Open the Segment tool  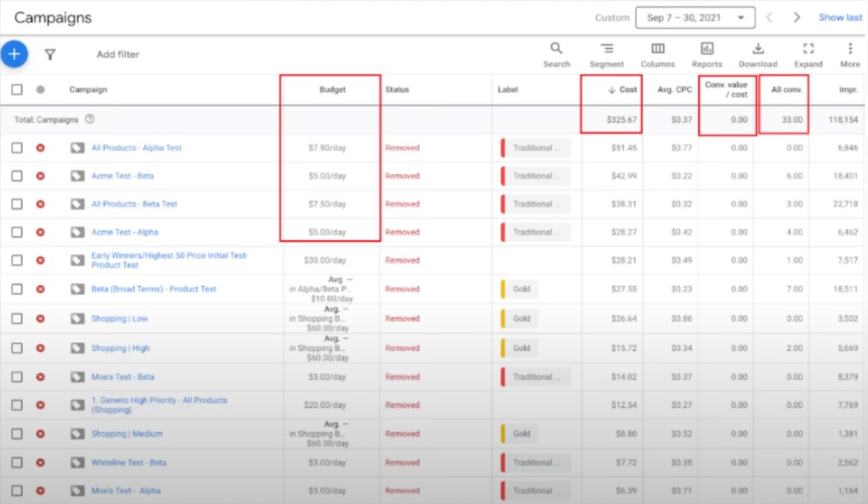click(606, 49)
